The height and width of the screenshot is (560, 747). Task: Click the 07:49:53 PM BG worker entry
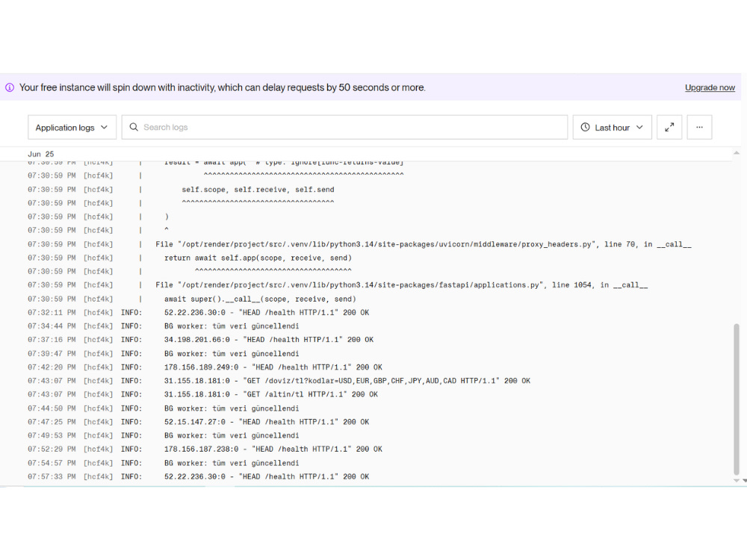[163, 435]
